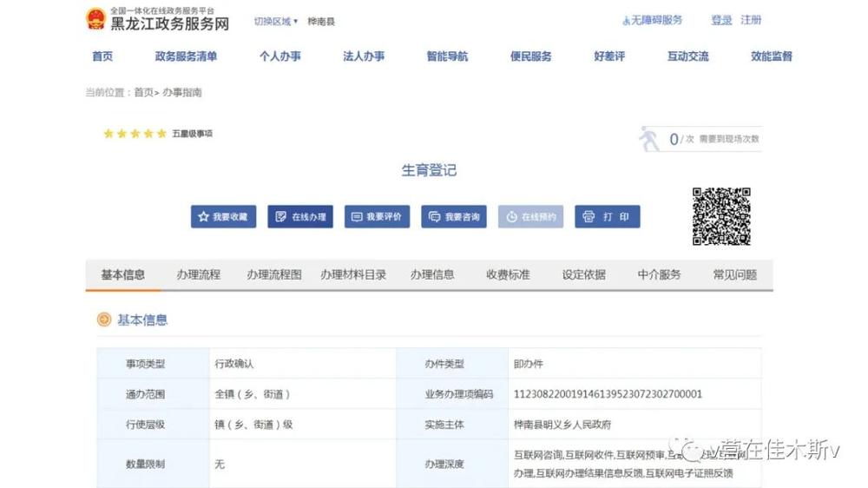The width and height of the screenshot is (868, 488).
Task: Click the 登录 login link
Action: [721, 20]
